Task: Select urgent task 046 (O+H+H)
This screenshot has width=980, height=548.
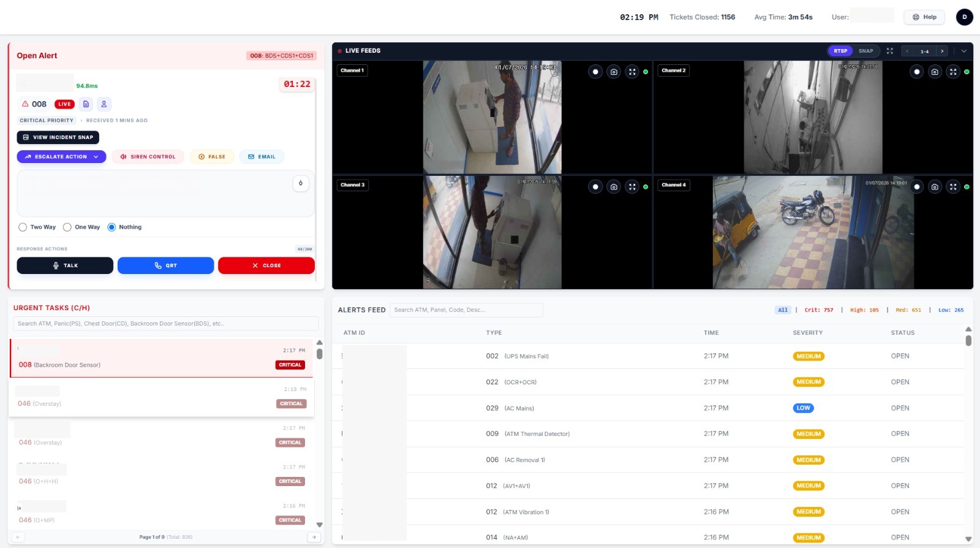Action: [162, 474]
